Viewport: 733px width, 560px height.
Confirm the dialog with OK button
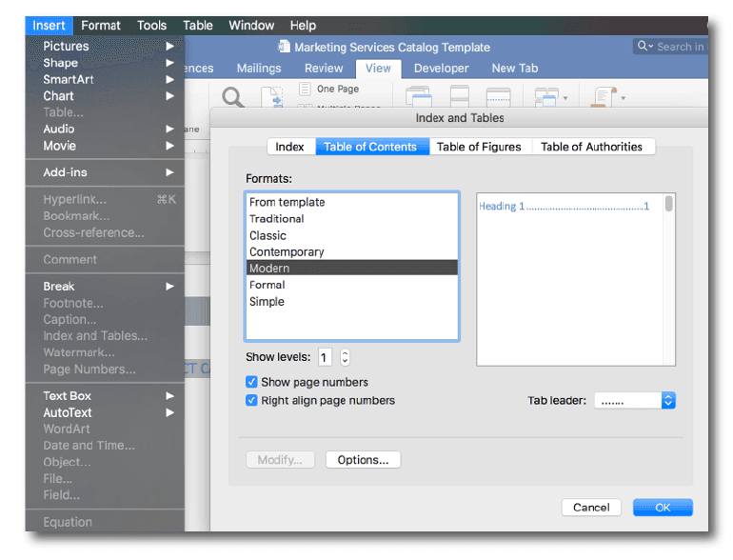[x=663, y=508]
